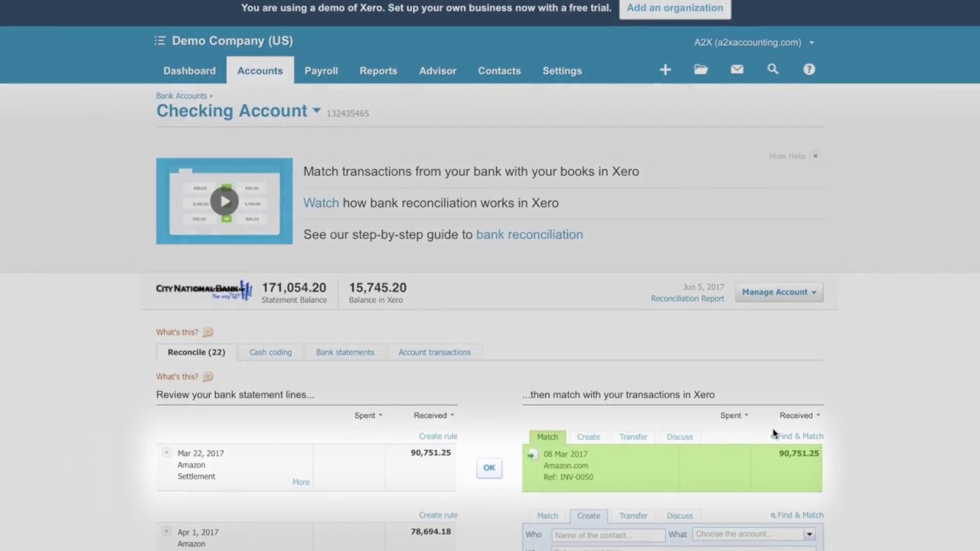Click the speech bubble icon by top What's this?

pos(207,332)
